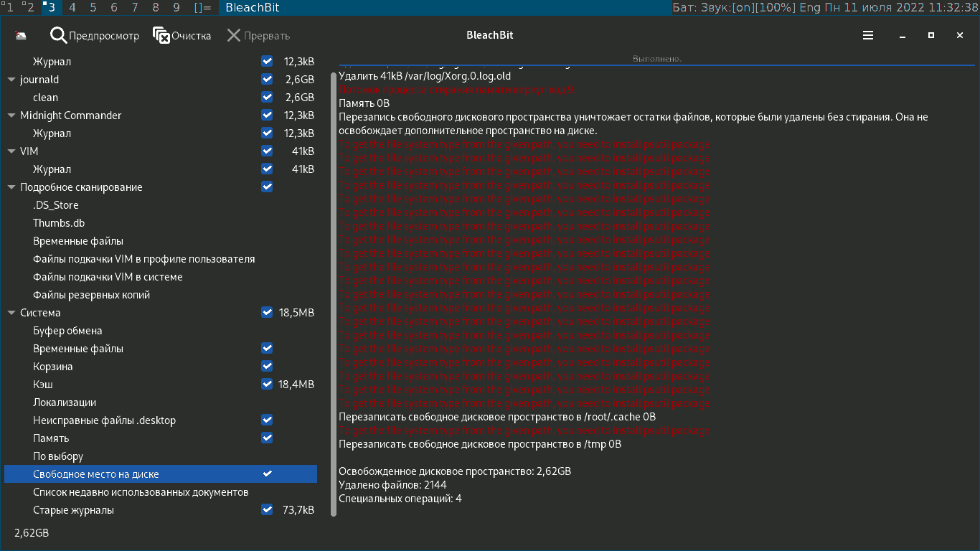This screenshot has width=980, height=551.
Task: Switch to workspace tag 4
Action: click(72, 7)
